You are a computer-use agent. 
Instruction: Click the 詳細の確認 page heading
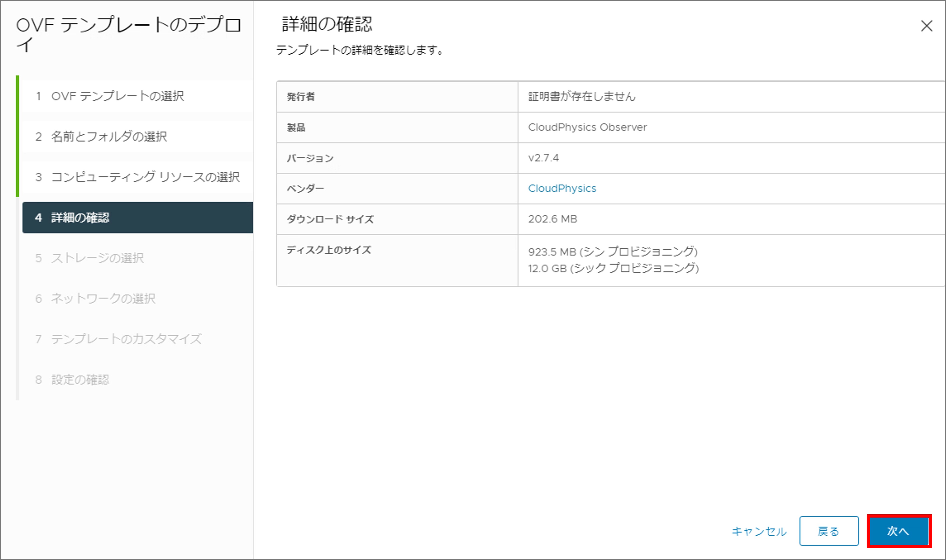pos(327,24)
